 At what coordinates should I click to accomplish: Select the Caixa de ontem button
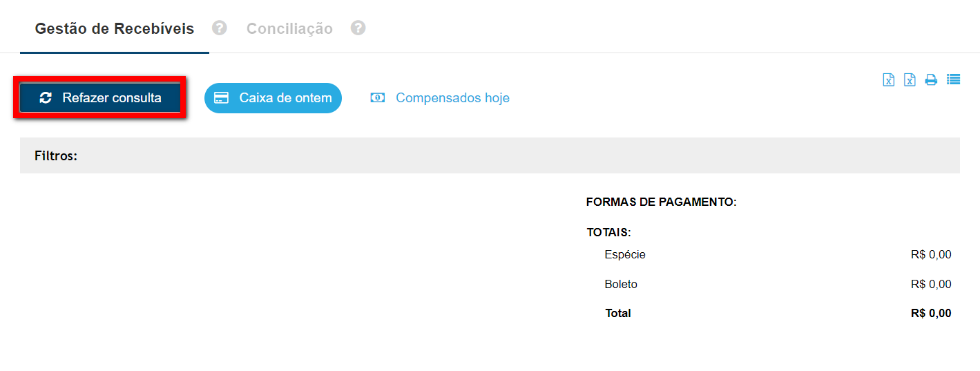[x=273, y=98]
